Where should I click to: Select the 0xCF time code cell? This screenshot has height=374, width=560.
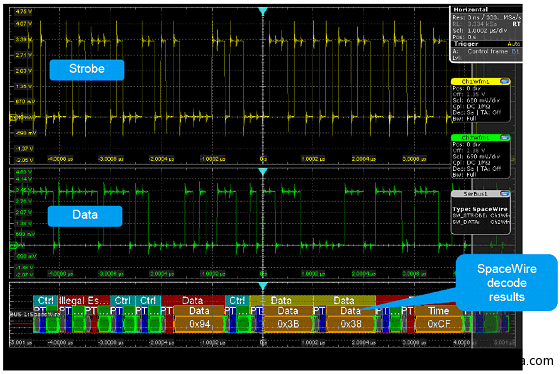pyautogui.click(x=439, y=324)
